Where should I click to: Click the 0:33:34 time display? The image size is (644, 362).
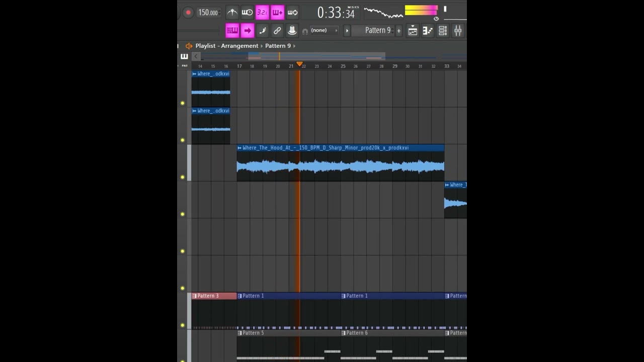336,13
